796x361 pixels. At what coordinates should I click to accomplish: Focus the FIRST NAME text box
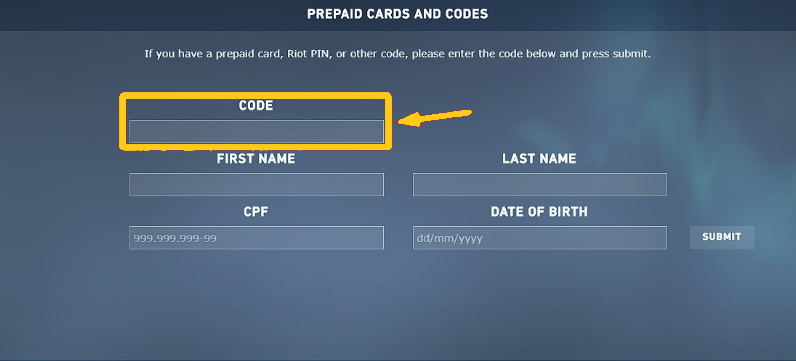tap(256, 184)
